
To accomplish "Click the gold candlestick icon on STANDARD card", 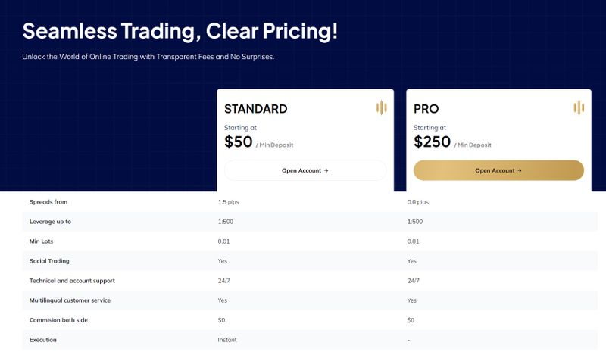I will coord(382,107).
